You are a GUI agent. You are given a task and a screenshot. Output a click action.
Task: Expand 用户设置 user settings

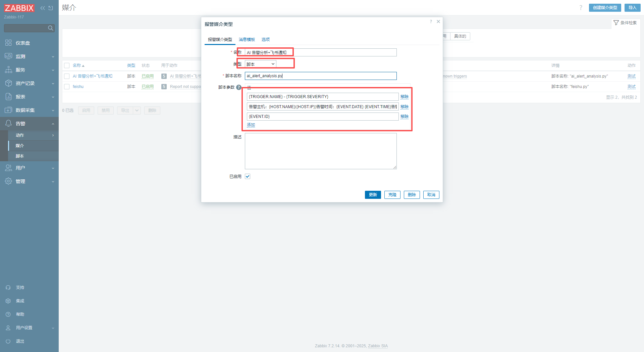pyautogui.click(x=29, y=328)
